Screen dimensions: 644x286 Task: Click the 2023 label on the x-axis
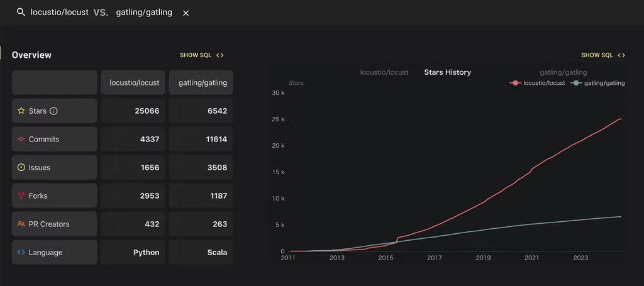(580, 258)
